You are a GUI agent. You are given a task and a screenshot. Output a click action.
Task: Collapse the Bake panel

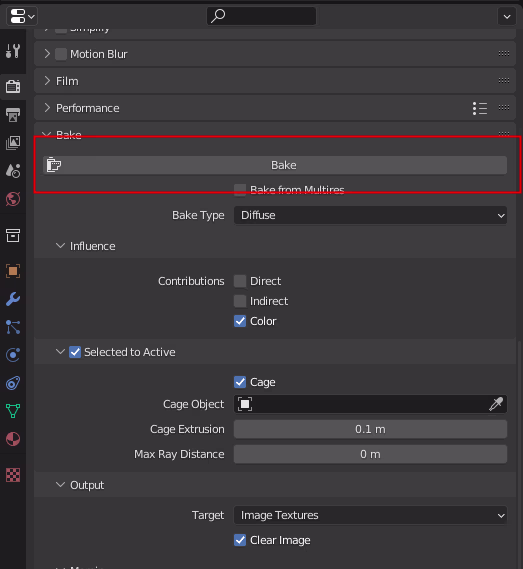[x=46, y=135]
